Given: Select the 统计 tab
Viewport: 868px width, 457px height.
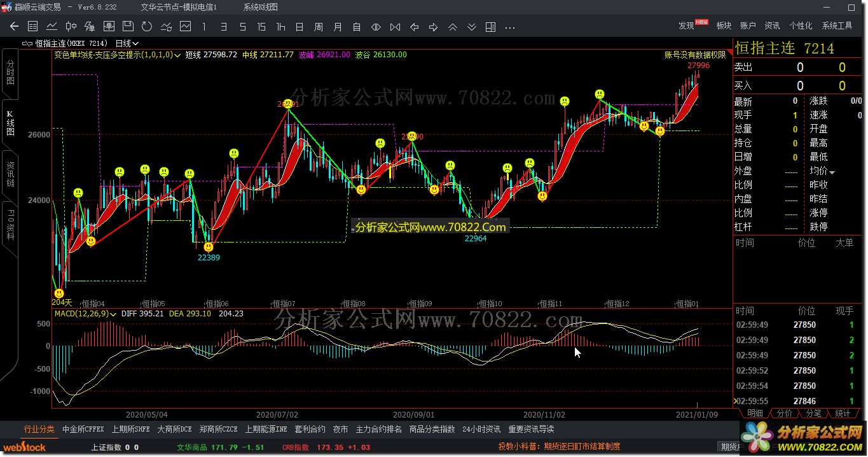Looking at the screenshot, I should tap(843, 414).
